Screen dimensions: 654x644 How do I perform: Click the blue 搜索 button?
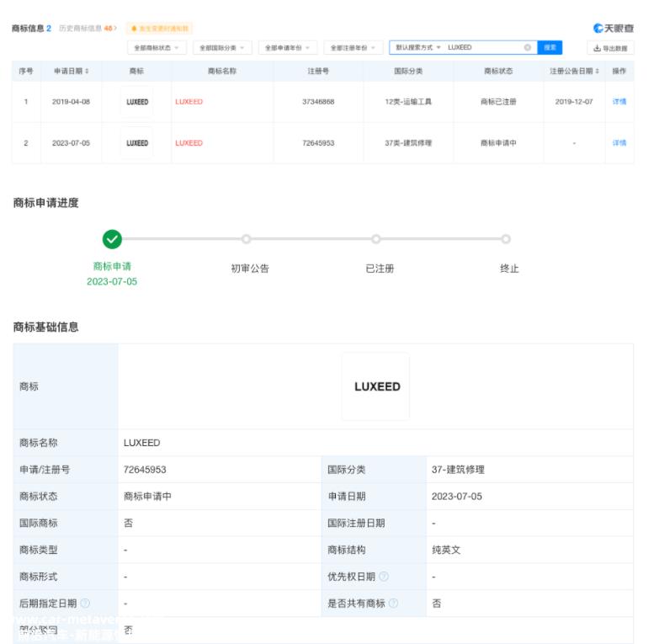[x=550, y=47]
